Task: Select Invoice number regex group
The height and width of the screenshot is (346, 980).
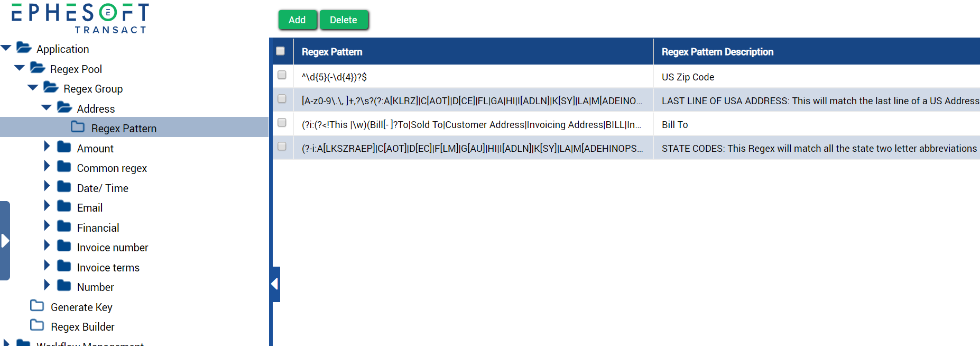Action: [x=113, y=248]
